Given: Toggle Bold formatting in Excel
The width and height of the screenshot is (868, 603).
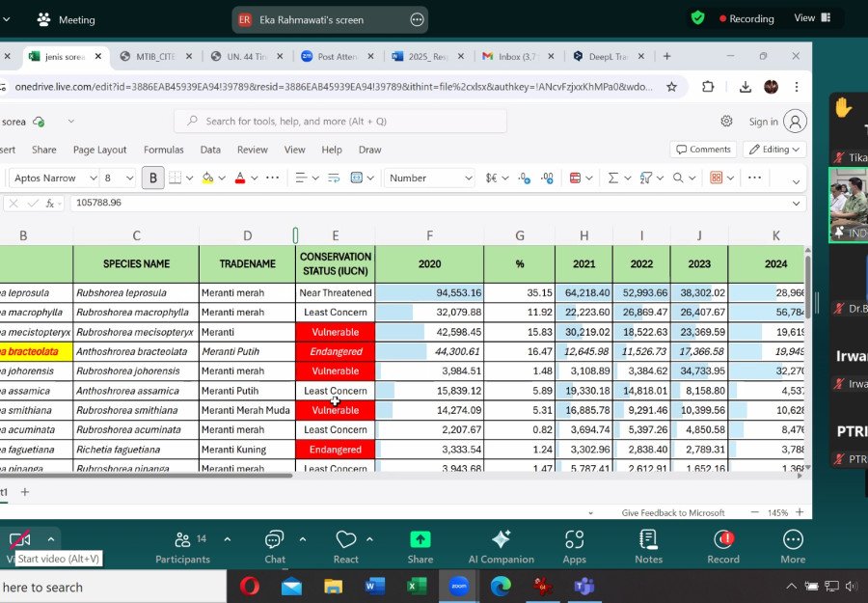Looking at the screenshot, I should [152, 178].
